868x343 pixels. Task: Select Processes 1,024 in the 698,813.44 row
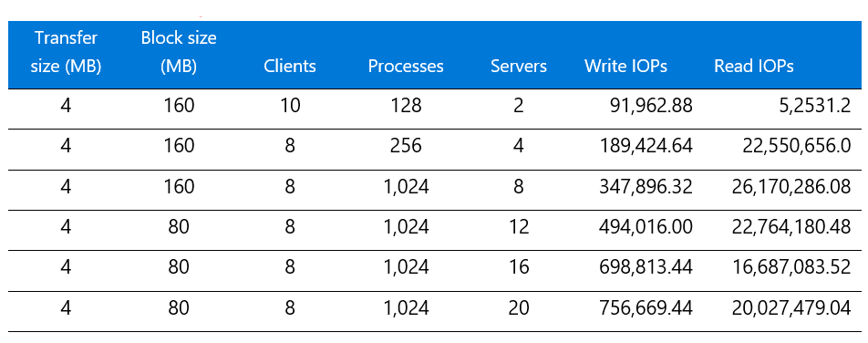coord(406,267)
